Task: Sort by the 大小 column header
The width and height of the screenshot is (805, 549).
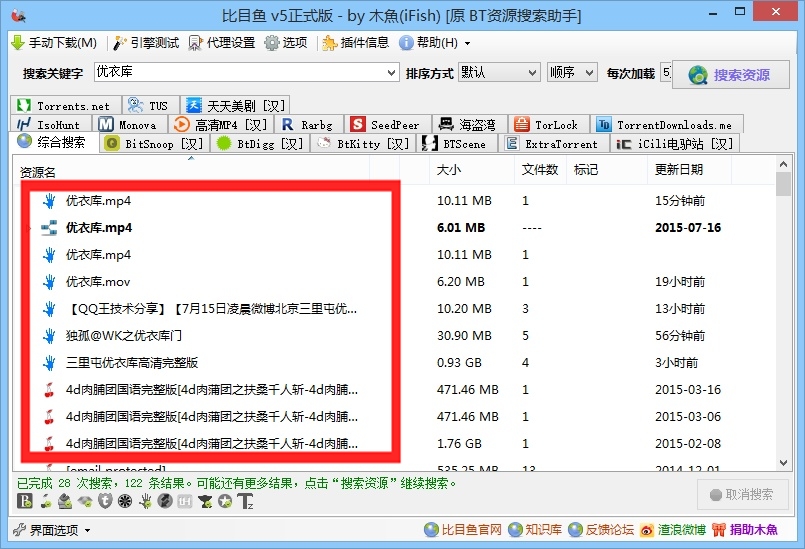Action: click(471, 170)
